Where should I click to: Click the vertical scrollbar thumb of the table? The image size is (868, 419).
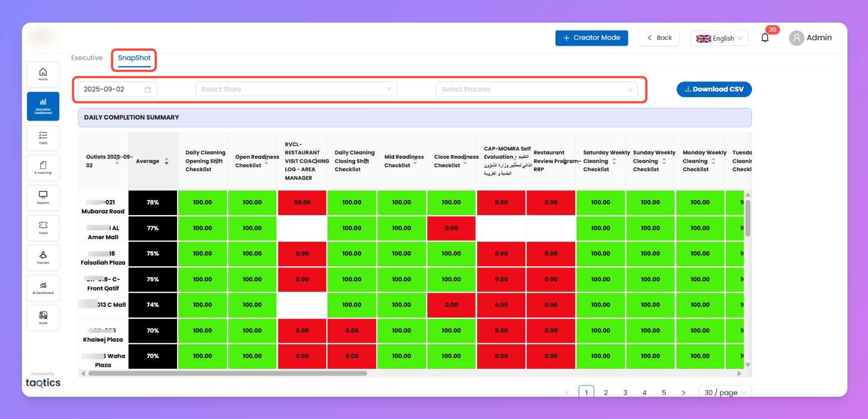(x=748, y=218)
